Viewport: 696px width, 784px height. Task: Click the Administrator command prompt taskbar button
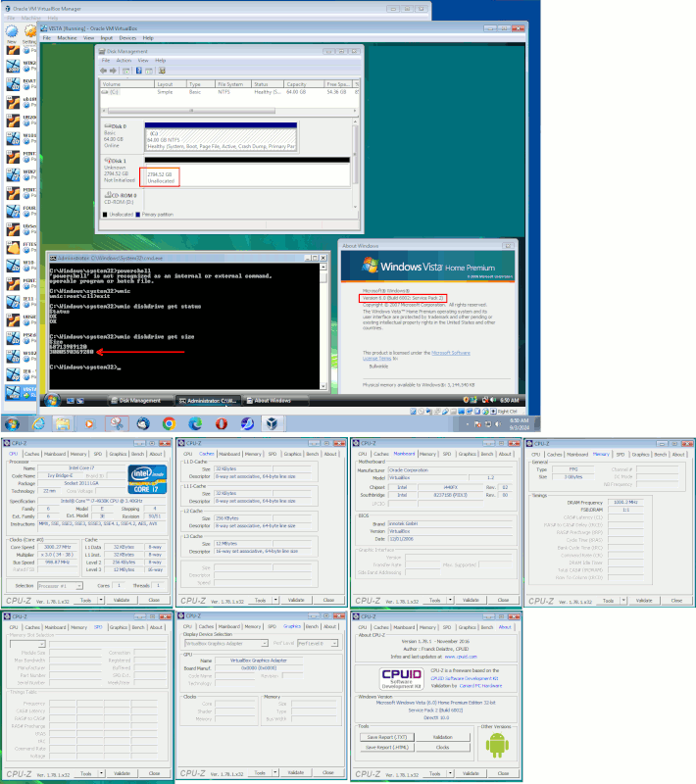pyautogui.click(x=208, y=401)
